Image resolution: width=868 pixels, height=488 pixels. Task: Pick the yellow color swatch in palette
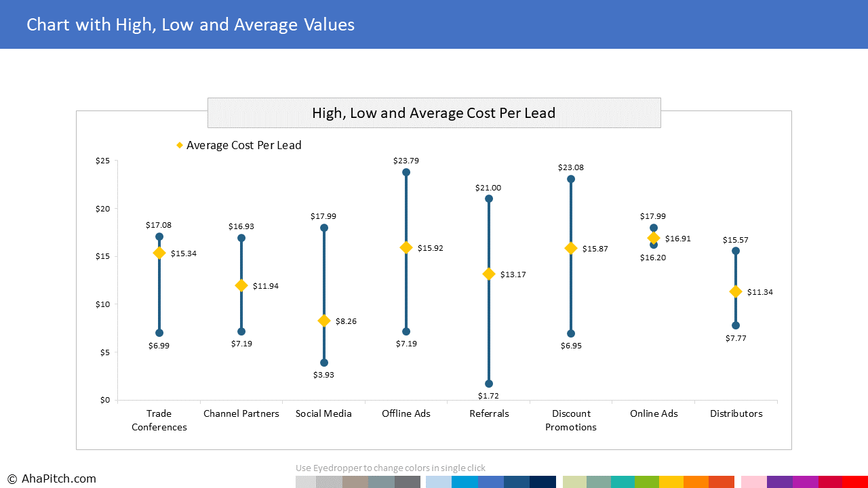(671, 482)
